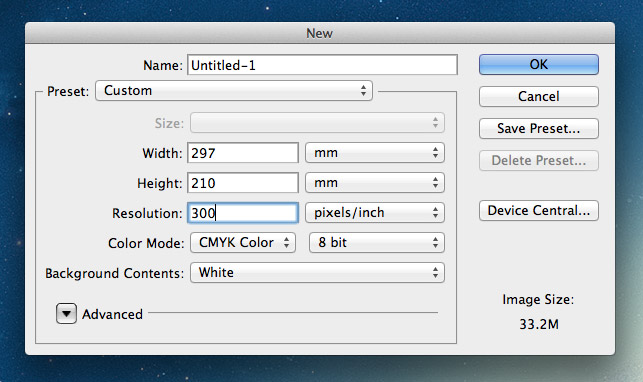
Task: Open the Color Mode dropdown
Action: pyautogui.click(x=243, y=243)
